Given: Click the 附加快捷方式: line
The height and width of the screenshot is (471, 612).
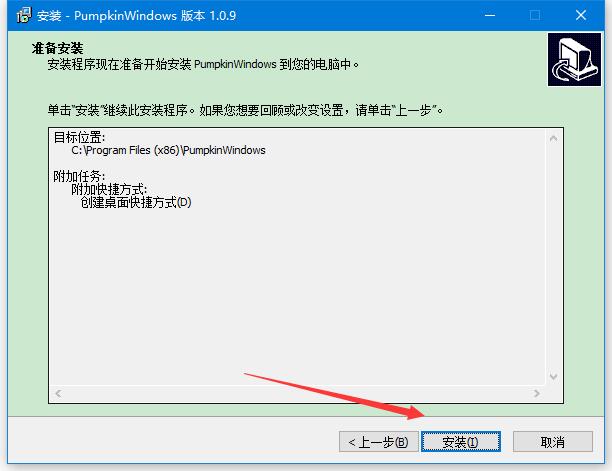Looking at the screenshot, I should (x=109, y=190).
